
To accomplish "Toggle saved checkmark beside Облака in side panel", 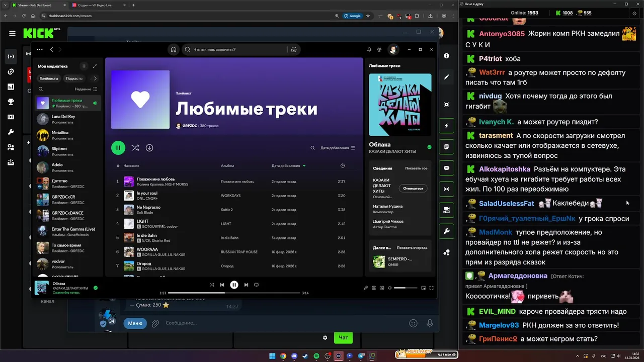I will tap(429, 147).
